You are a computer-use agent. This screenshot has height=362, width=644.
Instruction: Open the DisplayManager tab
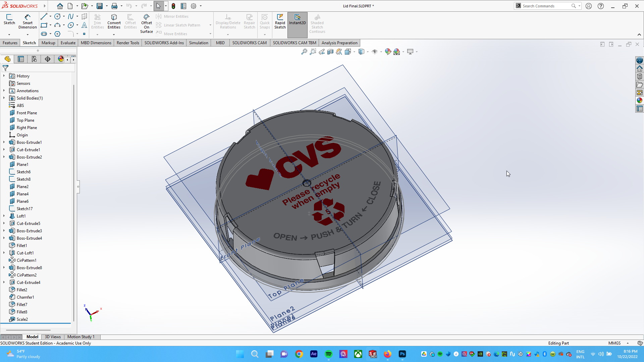pos(61,59)
